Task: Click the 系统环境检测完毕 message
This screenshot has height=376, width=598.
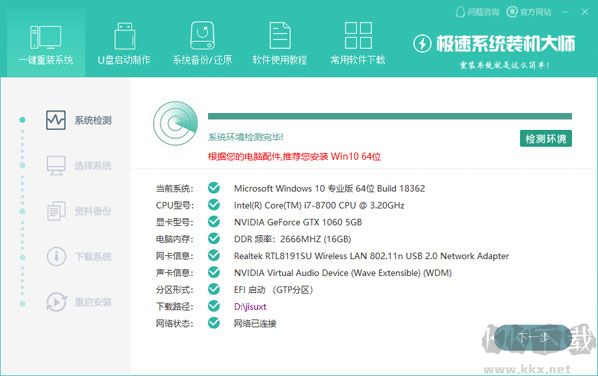Action: click(x=246, y=137)
